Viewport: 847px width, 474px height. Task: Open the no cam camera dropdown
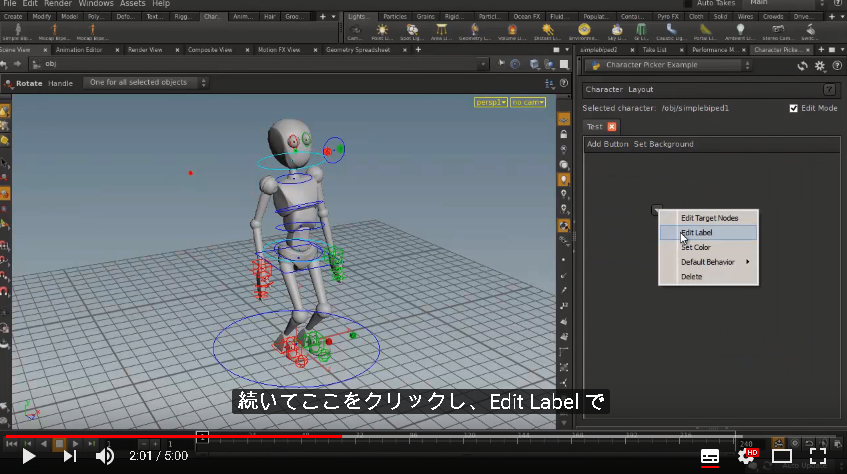(x=528, y=102)
